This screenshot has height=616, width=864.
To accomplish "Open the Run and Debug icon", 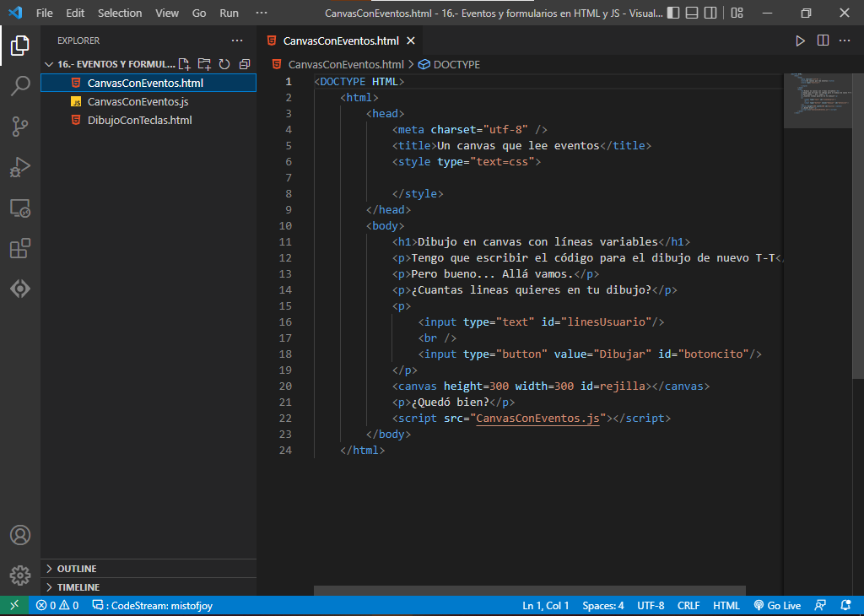I will (20, 166).
